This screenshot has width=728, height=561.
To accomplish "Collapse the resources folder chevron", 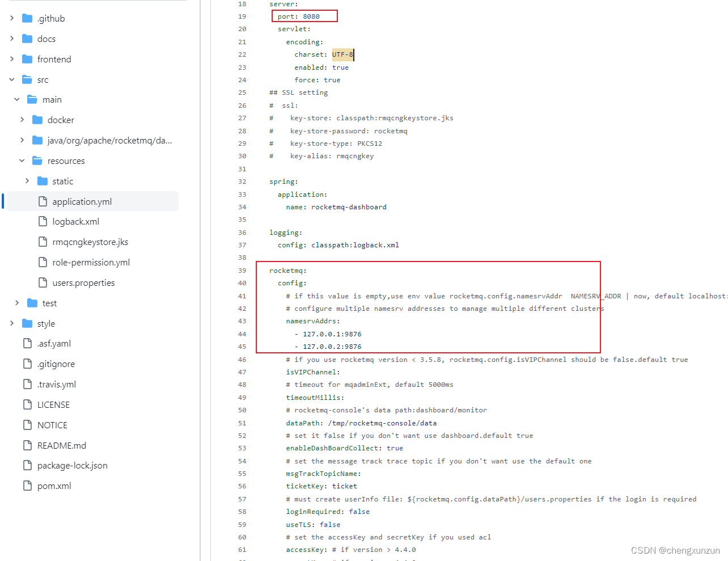I will pos(22,161).
